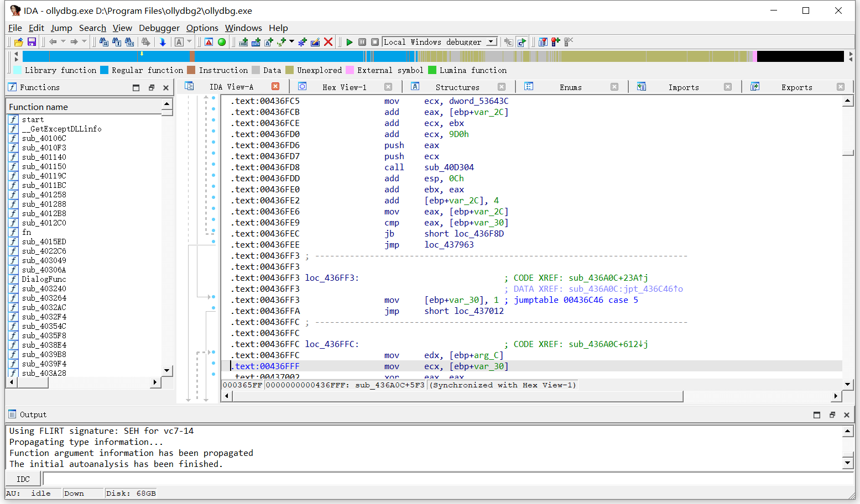Toggle floating of the Functions panel
The width and height of the screenshot is (860, 504).
pyautogui.click(x=151, y=87)
